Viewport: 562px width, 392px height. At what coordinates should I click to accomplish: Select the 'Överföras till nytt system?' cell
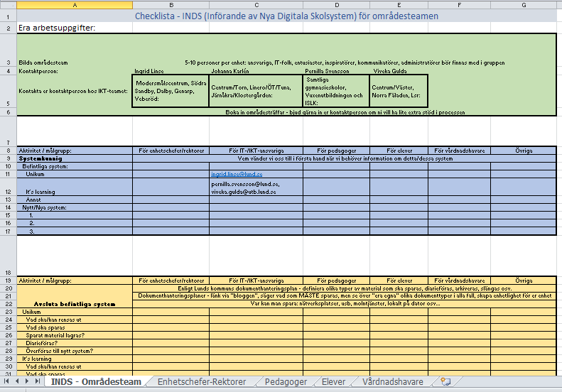[75, 351]
